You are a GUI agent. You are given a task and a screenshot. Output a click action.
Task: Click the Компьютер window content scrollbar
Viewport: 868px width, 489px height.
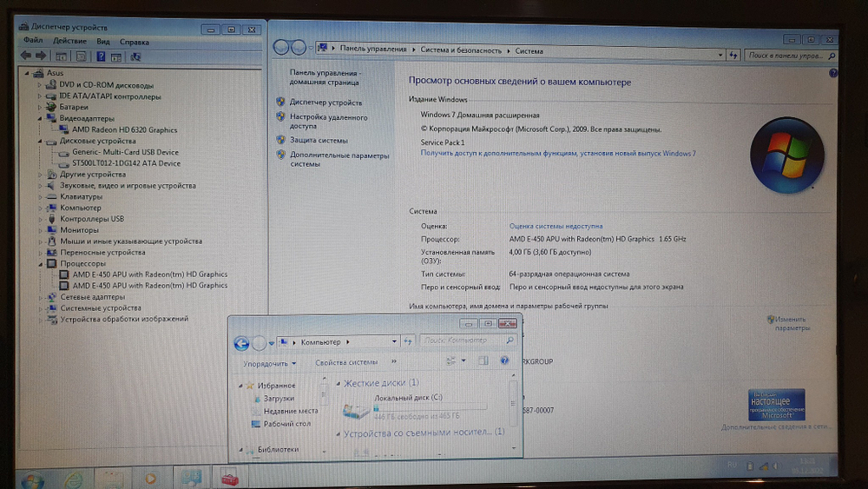(x=513, y=402)
